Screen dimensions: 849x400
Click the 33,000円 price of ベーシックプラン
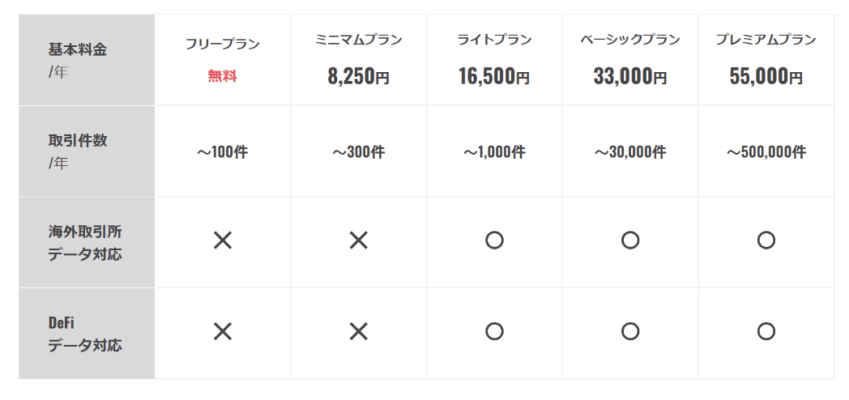pyautogui.click(x=630, y=77)
